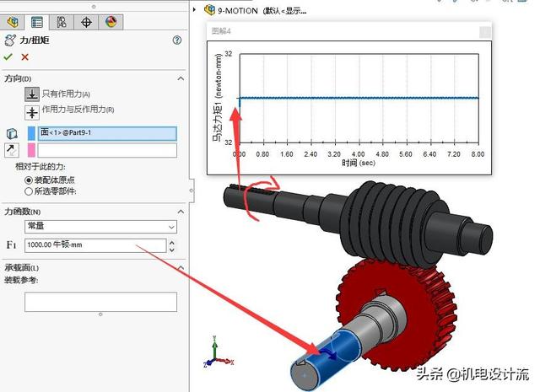
Task: Open the DisplayManager color wheel tab
Action: 111,22
